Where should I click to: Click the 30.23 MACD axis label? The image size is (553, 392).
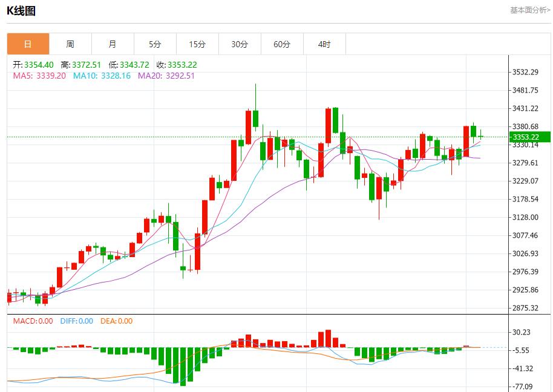point(522,332)
